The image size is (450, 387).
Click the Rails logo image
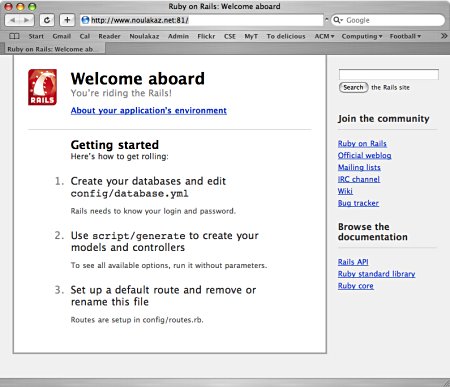[42, 87]
